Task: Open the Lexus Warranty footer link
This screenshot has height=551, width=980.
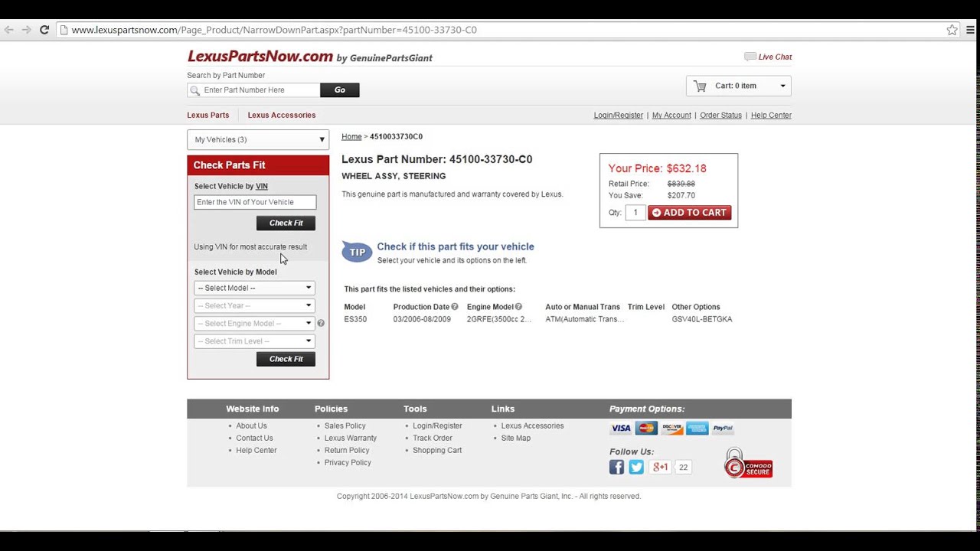Action: pyautogui.click(x=351, y=439)
